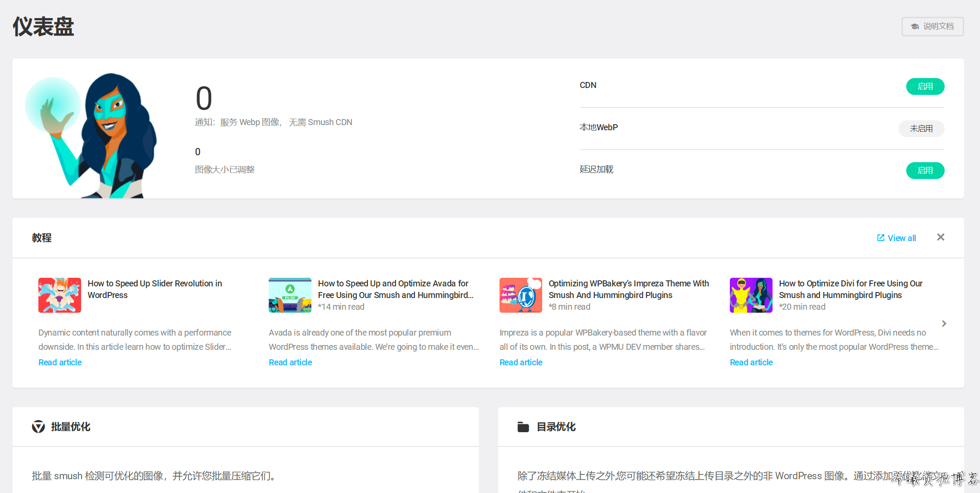Click the Smush superhero mascot image
Viewport: 980px width, 493px height.
click(x=91, y=135)
